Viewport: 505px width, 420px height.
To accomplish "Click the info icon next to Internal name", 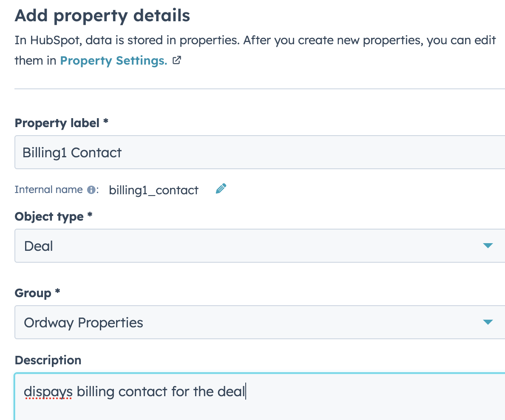I will tap(91, 190).
